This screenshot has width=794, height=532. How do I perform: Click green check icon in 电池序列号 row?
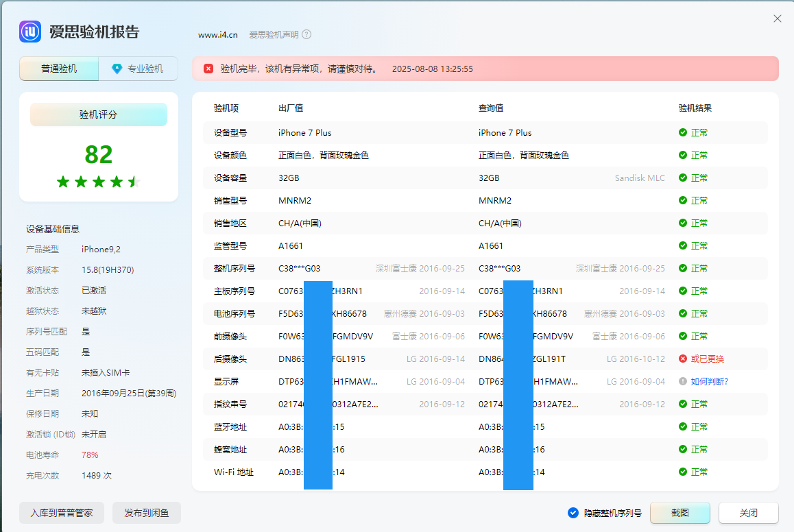pyautogui.click(x=683, y=313)
